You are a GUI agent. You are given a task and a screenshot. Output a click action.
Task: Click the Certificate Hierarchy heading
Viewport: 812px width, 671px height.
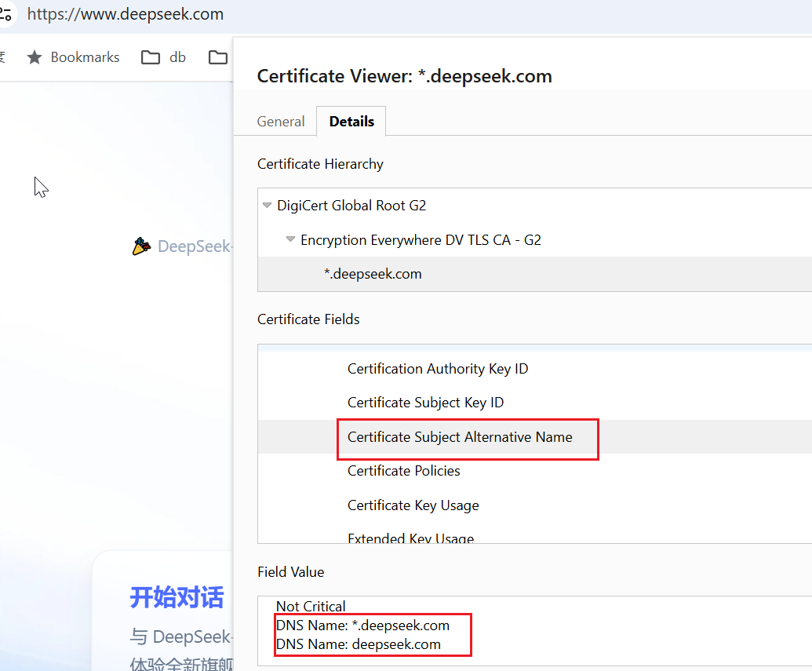[320, 164]
